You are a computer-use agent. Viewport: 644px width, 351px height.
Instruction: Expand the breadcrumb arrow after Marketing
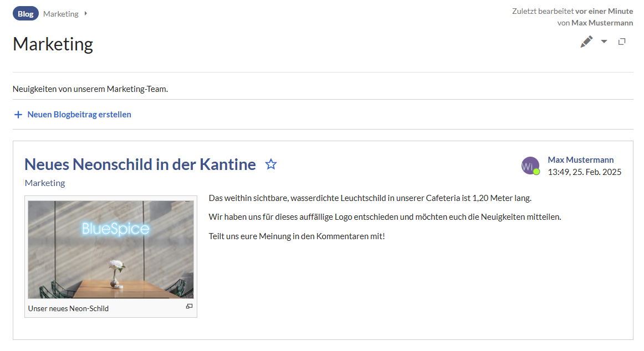pyautogui.click(x=86, y=13)
